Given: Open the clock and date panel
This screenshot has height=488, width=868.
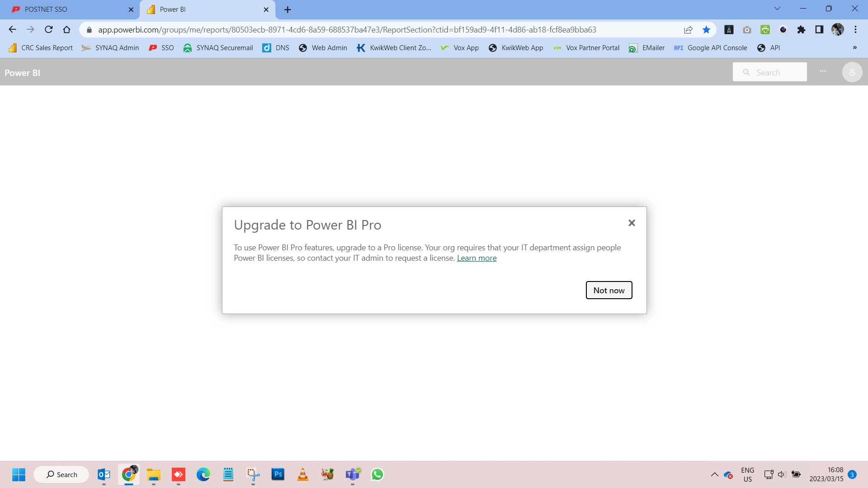Looking at the screenshot, I should (x=826, y=474).
